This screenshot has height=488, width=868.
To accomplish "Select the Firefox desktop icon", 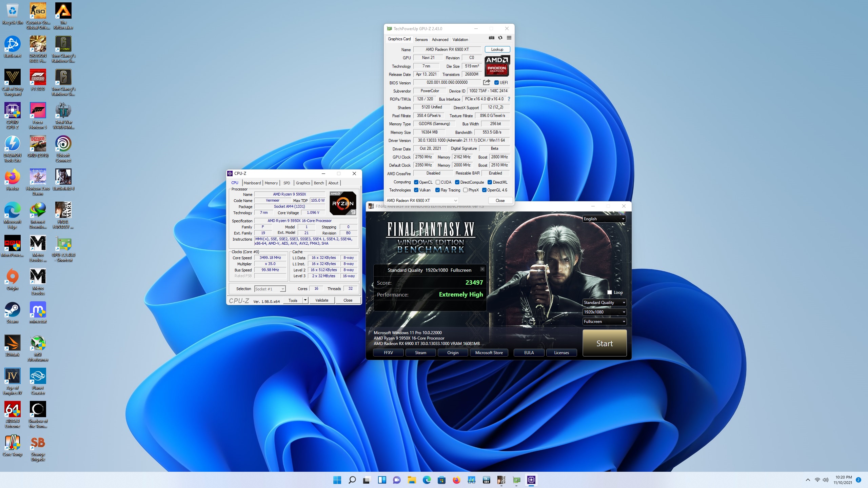I will click(x=13, y=180).
